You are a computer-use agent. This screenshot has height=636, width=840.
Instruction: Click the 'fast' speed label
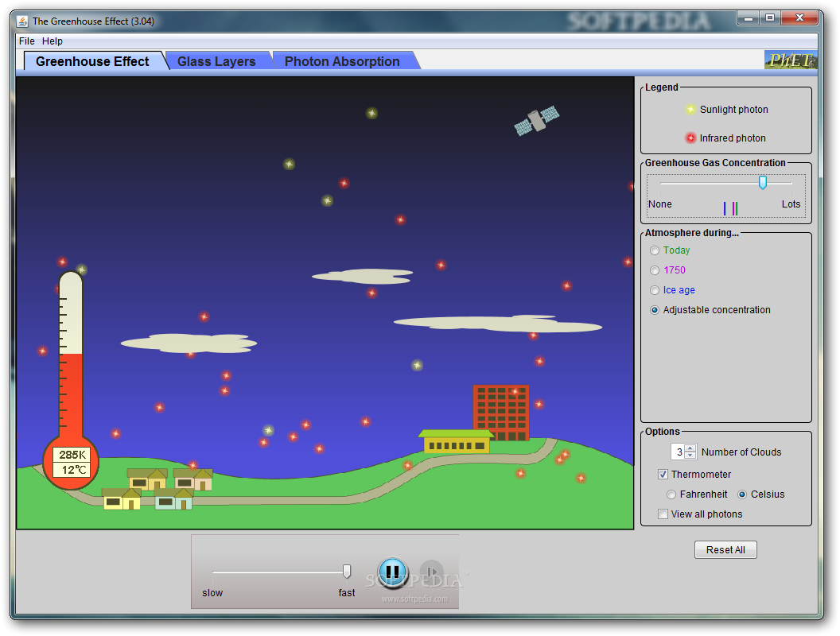click(347, 592)
